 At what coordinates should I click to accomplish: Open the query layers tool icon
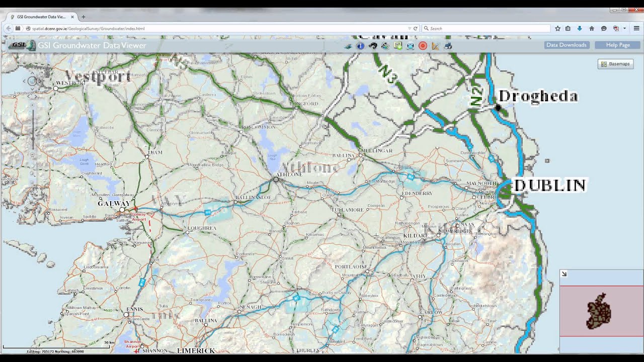tap(385, 46)
